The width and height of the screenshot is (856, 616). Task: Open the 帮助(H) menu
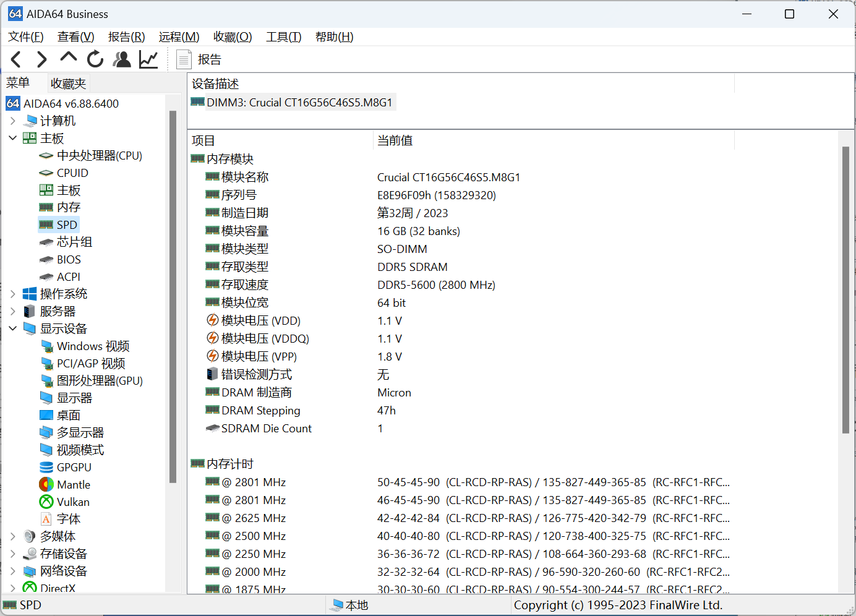[335, 37]
